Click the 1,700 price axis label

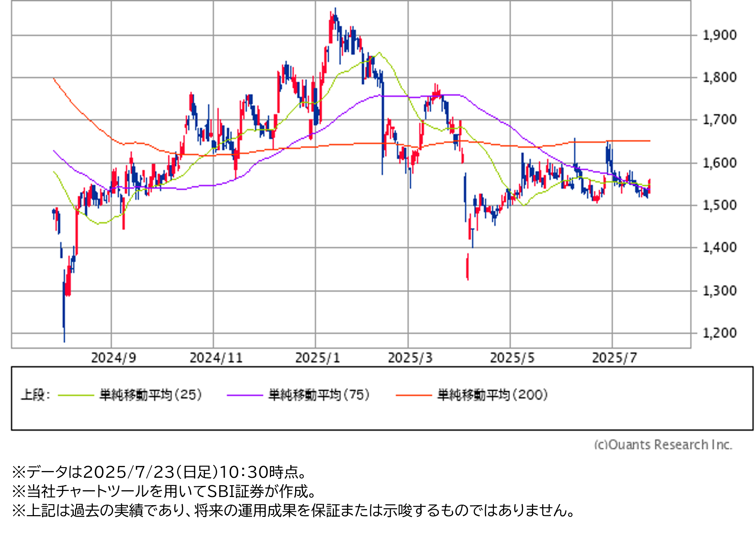(719, 120)
